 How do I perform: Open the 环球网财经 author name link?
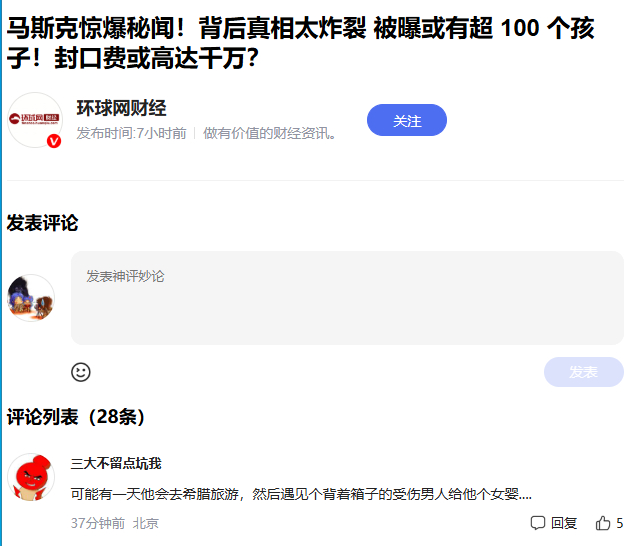pos(121,108)
